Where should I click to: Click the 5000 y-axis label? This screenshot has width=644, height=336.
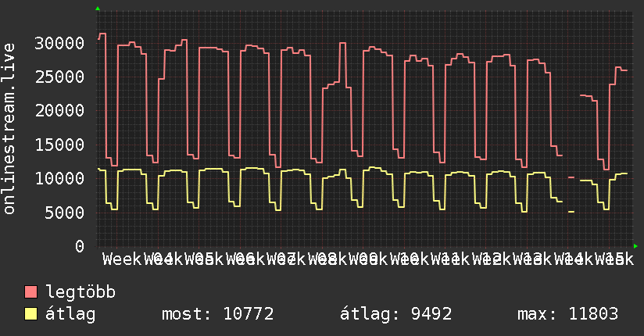pos(65,213)
